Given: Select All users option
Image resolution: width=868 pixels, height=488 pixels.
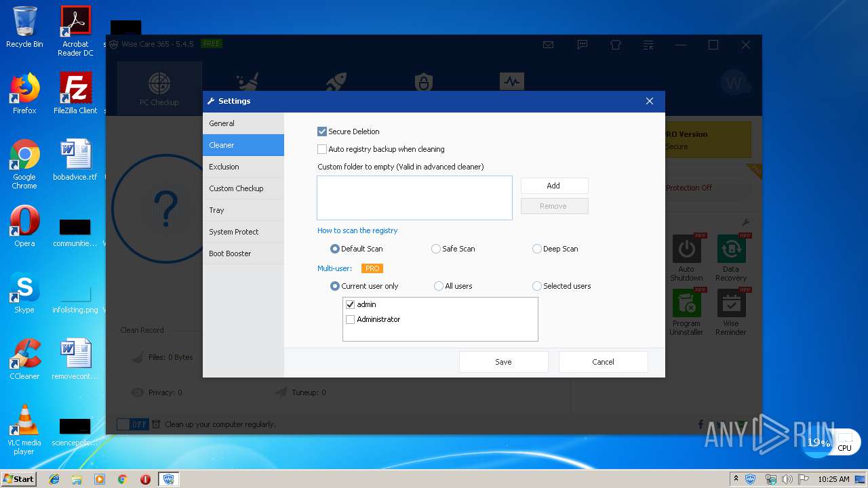Looking at the screenshot, I should point(439,286).
